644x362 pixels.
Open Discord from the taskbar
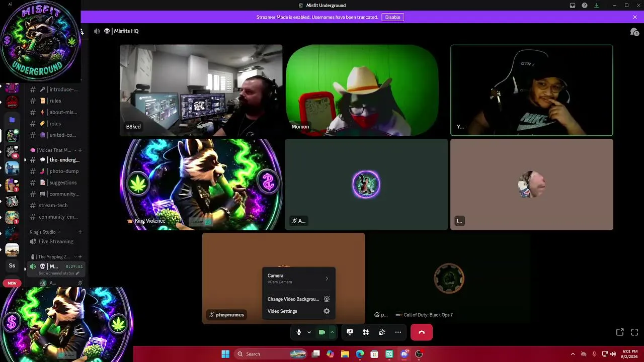404,354
